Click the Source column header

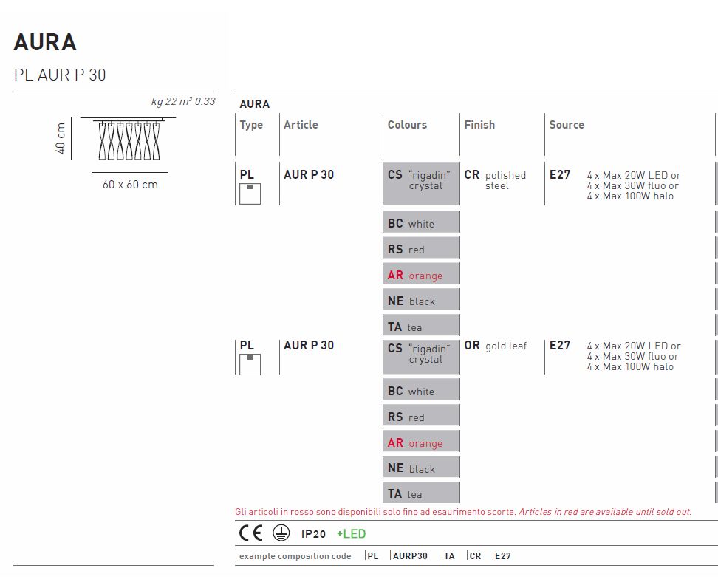pyautogui.click(x=567, y=125)
